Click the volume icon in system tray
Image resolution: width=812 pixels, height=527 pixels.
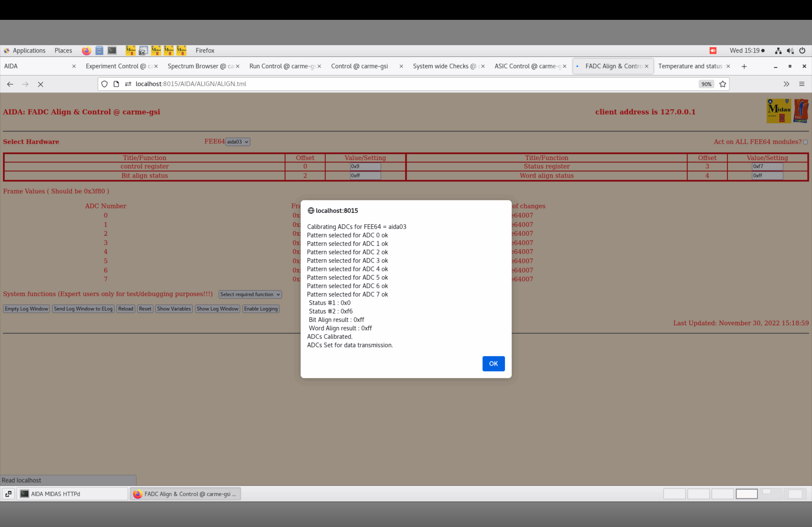coord(790,50)
